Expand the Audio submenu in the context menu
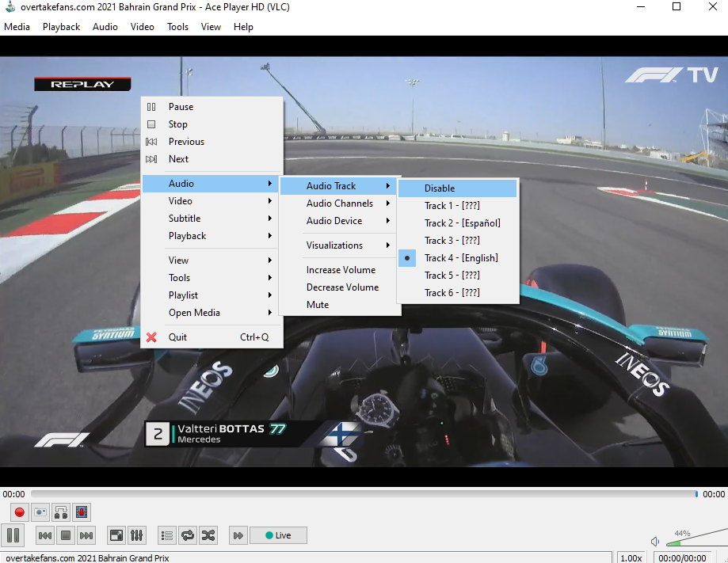 point(212,184)
